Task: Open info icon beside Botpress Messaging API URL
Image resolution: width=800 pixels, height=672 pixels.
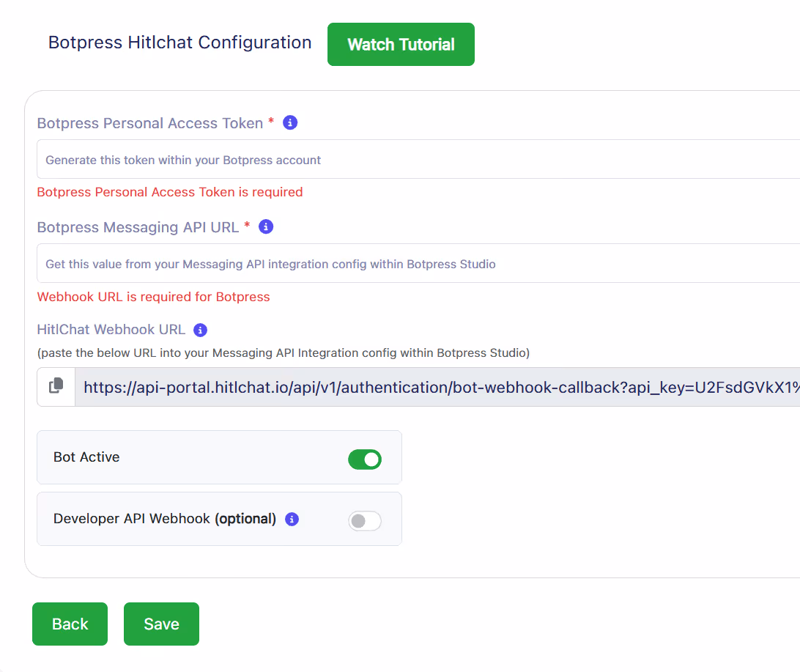Action: coord(266,226)
